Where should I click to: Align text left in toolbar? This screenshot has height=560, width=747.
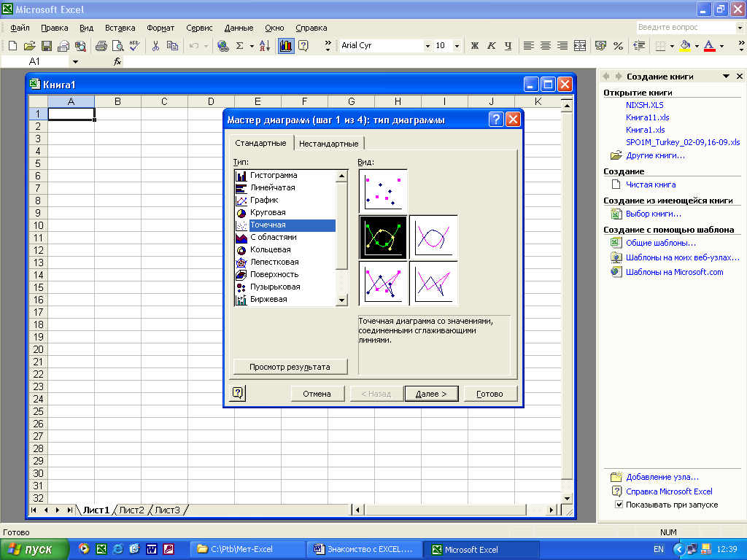pyautogui.click(x=528, y=46)
